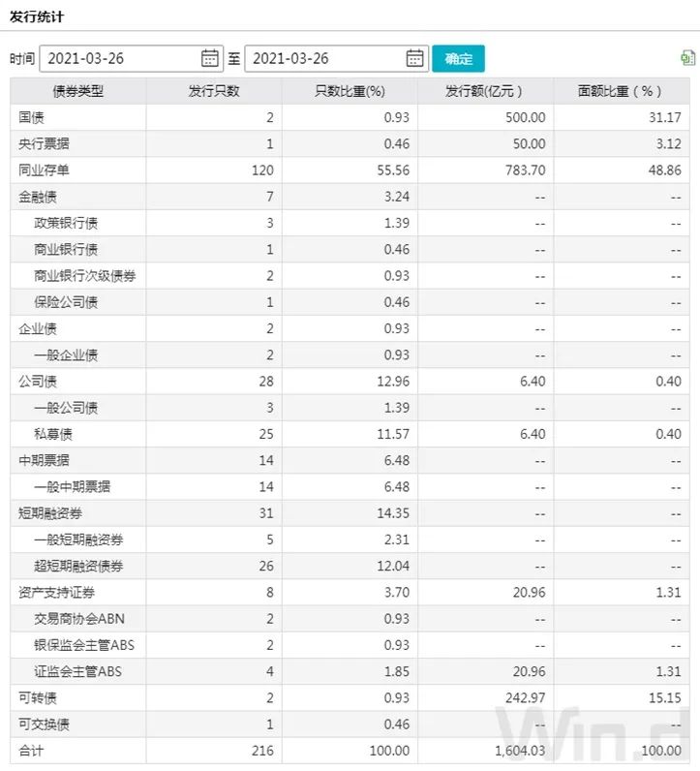This screenshot has height=771, width=700.
Task: Click the 12.96 share value for 公司债
Action: (x=393, y=381)
